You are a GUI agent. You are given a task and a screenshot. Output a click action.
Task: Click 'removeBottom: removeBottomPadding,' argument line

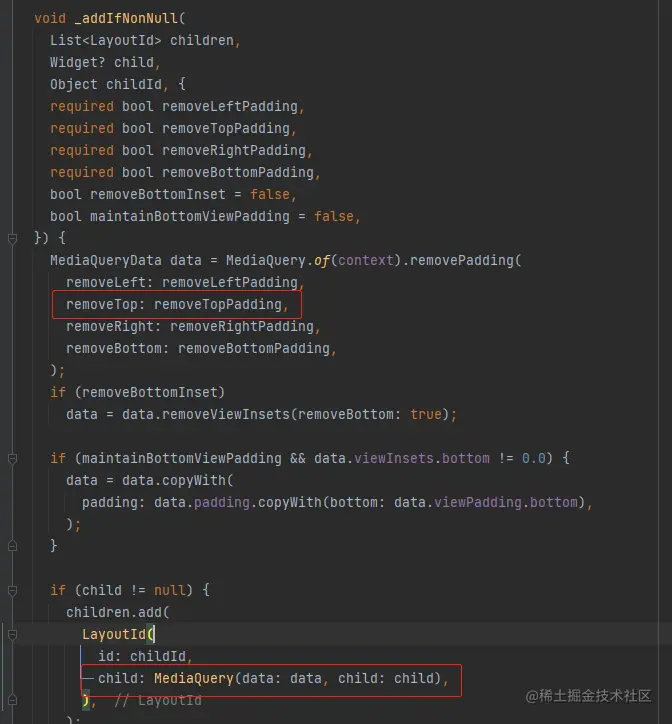tap(201, 349)
